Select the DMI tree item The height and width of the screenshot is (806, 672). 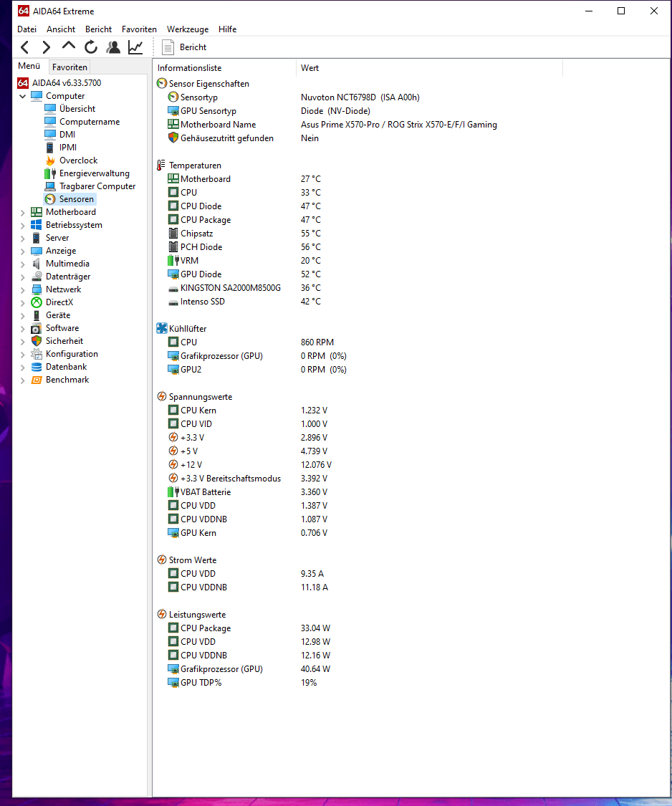point(67,134)
